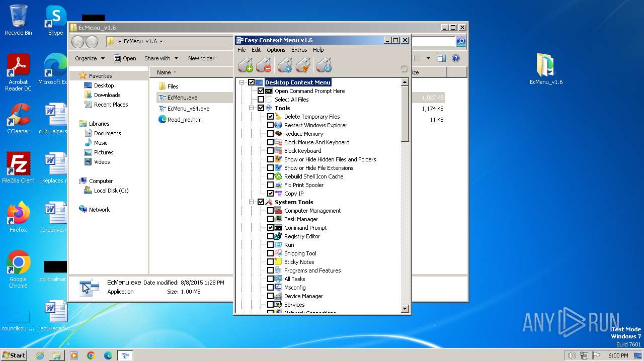This screenshot has width=644, height=362.
Task: Click the Context Menu Cleaner broom icon
Action: click(x=303, y=65)
